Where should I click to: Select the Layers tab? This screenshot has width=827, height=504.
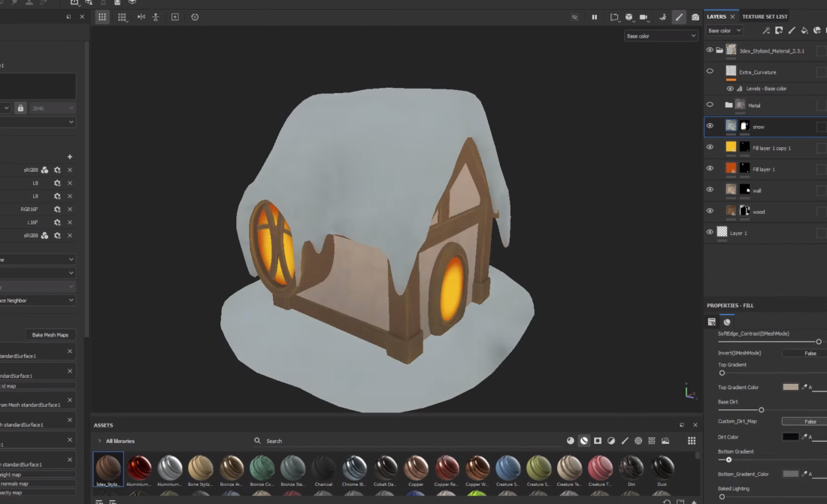716,17
